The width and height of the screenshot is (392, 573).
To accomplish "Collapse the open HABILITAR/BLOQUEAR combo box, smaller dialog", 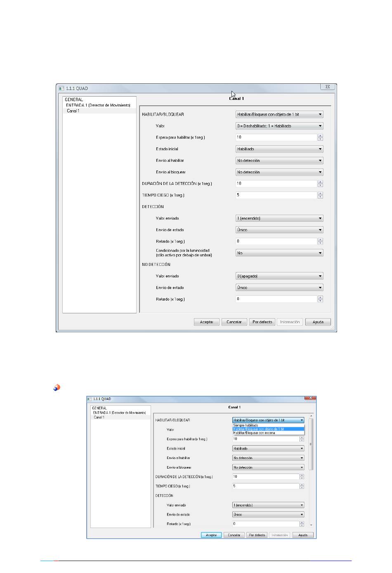I will point(269,420).
